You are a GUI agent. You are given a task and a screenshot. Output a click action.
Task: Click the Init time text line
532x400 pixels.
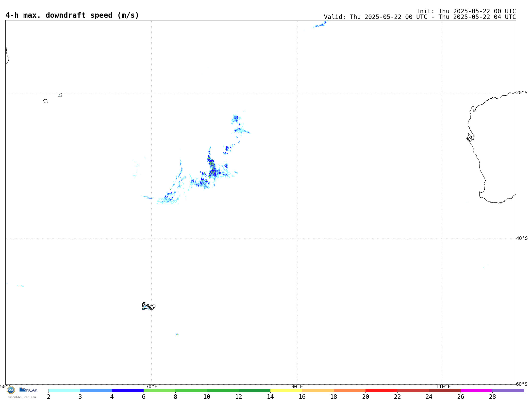[466, 11]
